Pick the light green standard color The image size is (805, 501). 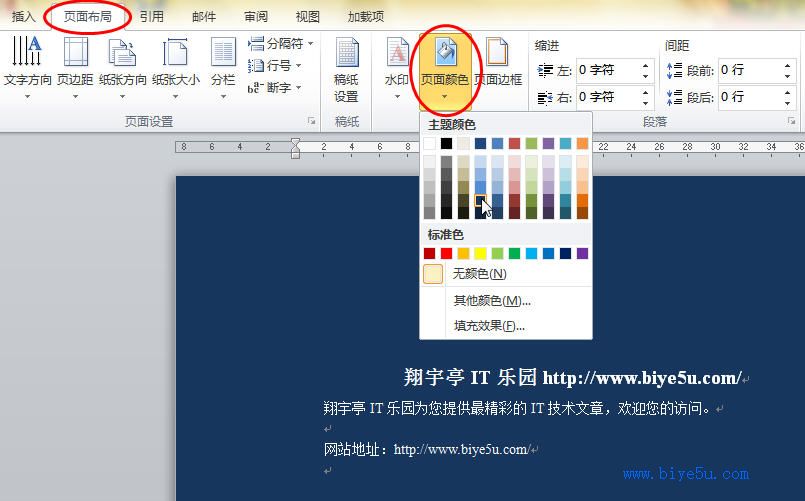[x=497, y=253]
